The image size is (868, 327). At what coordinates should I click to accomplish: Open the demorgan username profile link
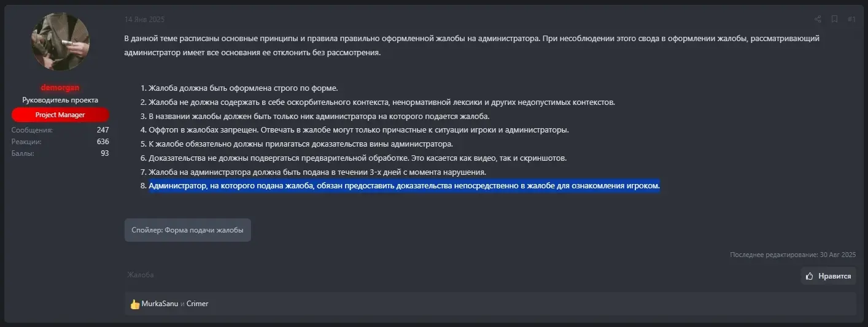[60, 88]
